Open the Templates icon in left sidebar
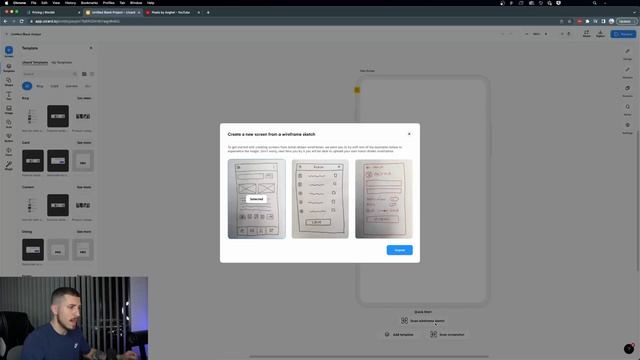This screenshot has width=640, height=360. tap(9, 67)
